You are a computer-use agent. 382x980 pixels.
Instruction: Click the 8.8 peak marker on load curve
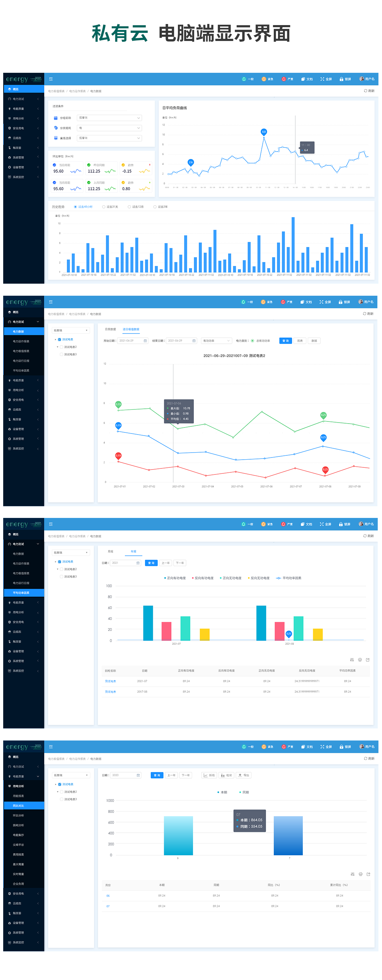(264, 132)
